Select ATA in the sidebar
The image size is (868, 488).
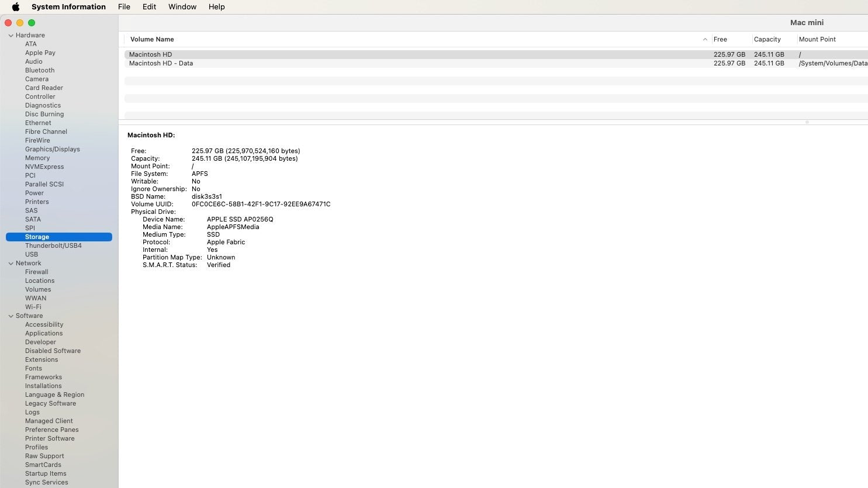click(31, 44)
